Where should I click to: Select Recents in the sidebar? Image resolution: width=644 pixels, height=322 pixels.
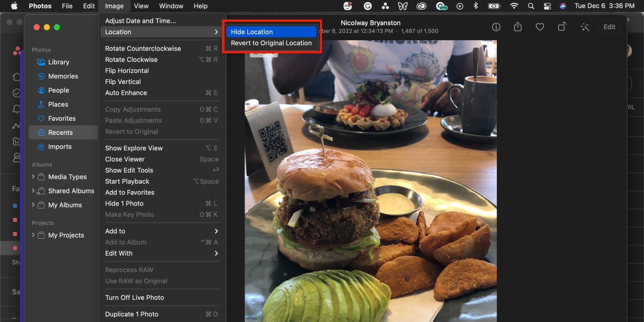[x=63, y=133]
